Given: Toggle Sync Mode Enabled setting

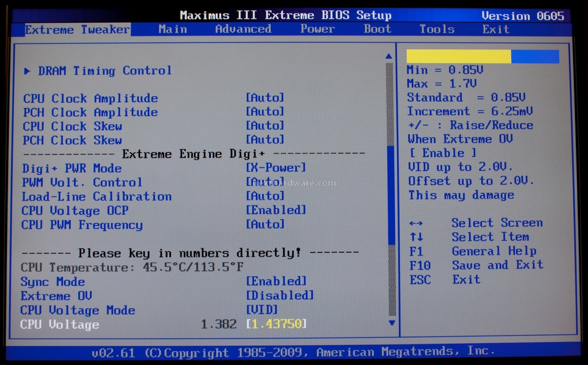Looking at the screenshot, I should point(276,281).
